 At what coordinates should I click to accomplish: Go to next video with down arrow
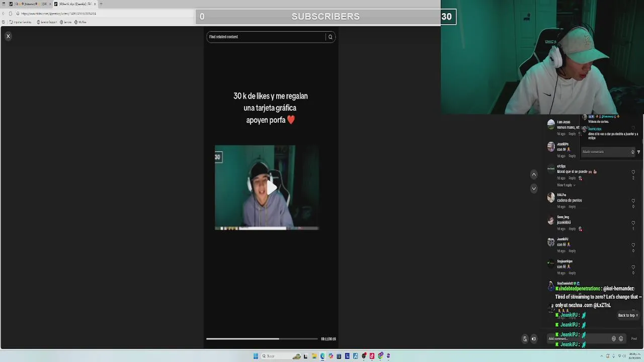coord(534,189)
